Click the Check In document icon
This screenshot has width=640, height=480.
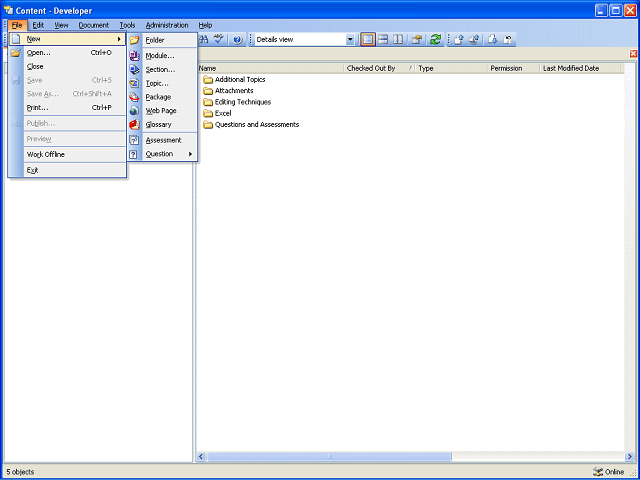click(459, 40)
